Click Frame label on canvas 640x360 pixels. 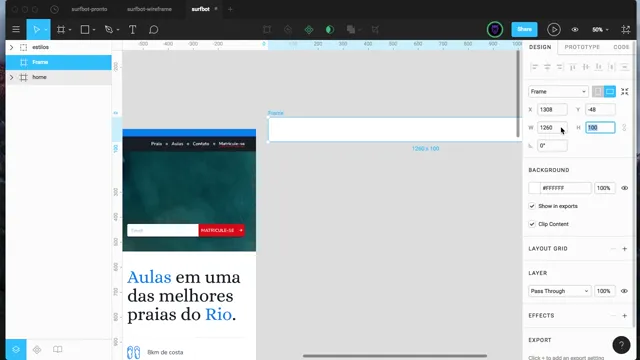(276, 113)
